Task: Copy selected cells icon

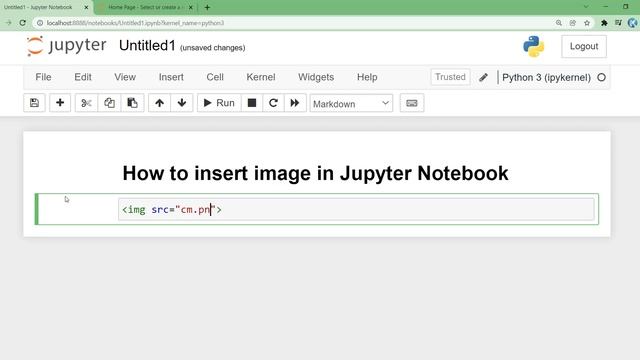Action: [x=109, y=103]
